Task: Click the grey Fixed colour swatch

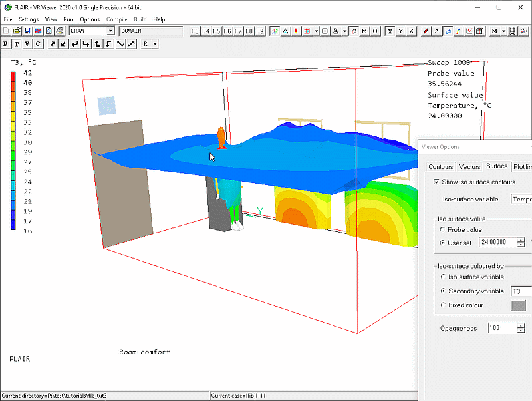Action: coord(518,305)
